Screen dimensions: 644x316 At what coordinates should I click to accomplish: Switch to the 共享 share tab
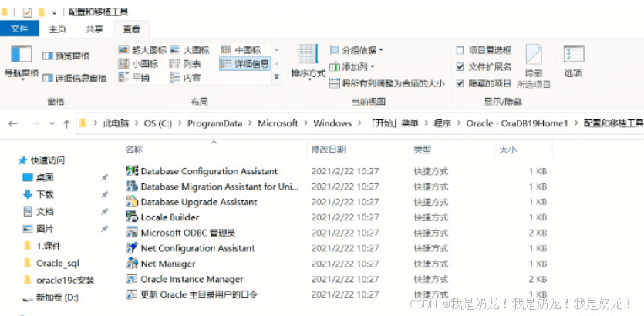[x=94, y=29]
